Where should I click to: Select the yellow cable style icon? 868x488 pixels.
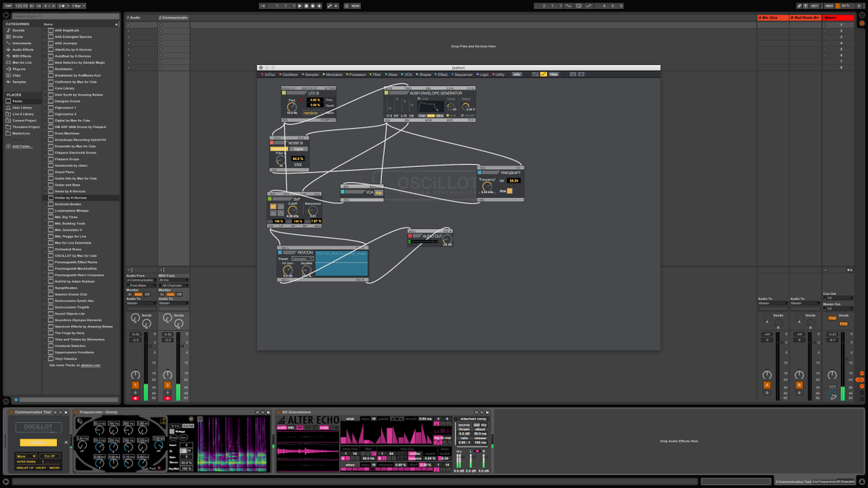(x=544, y=74)
